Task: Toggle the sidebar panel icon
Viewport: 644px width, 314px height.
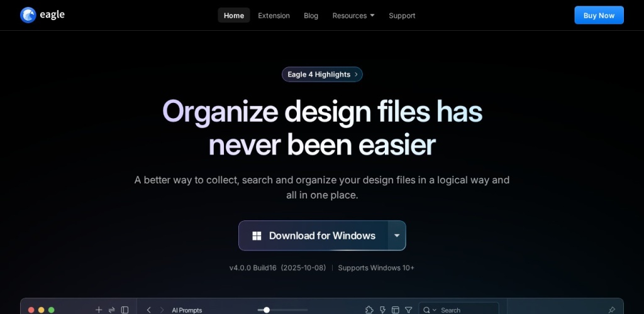Action: [x=125, y=310]
